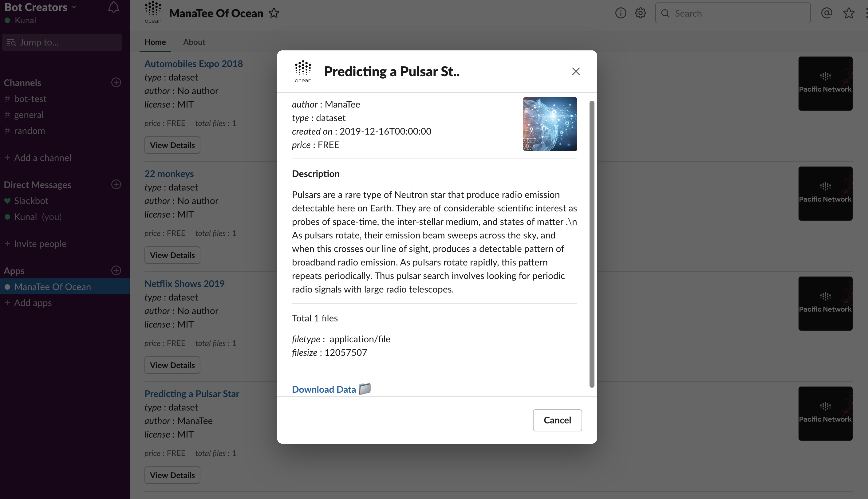Open mentions via the @ icon
Screen dimensions: 868x499
827,13
